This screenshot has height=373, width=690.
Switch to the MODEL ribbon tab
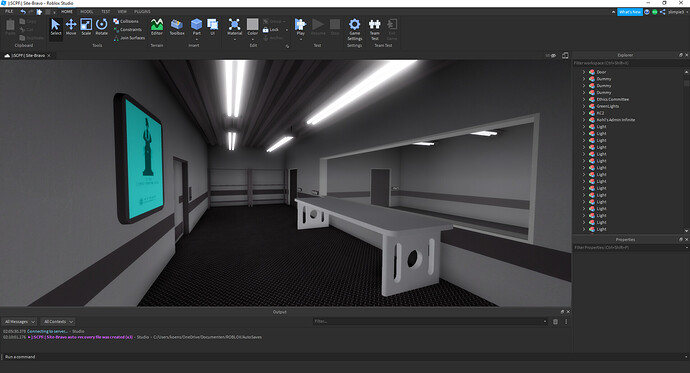(x=86, y=11)
